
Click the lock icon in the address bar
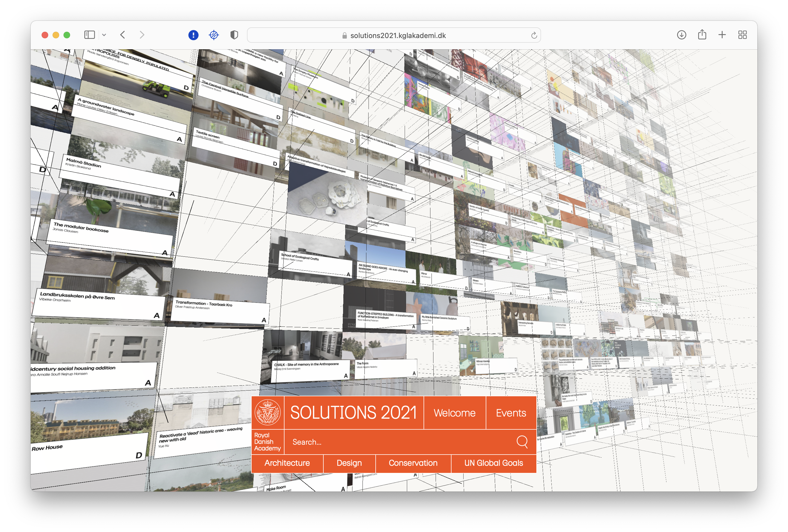click(x=344, y=36)
